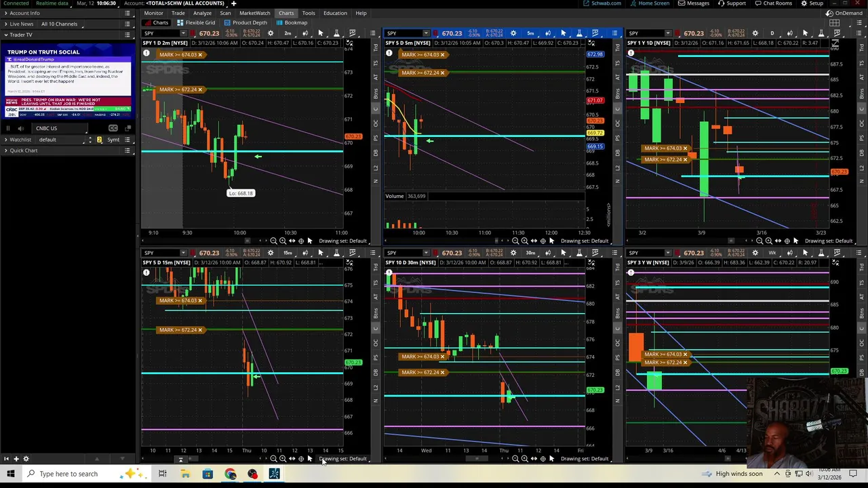
Task: Click the 2m chart horizontal scrollbar
Action: point(248,241)
